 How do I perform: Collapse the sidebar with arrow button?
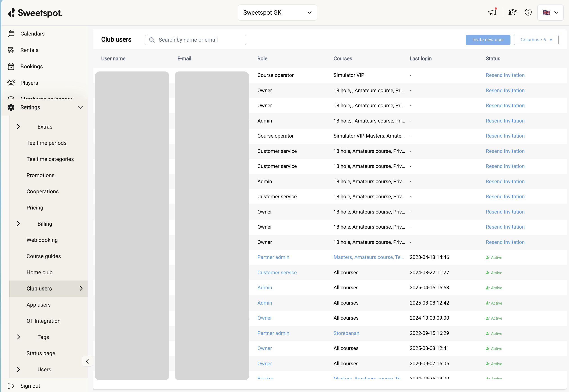tap(87, 361)
